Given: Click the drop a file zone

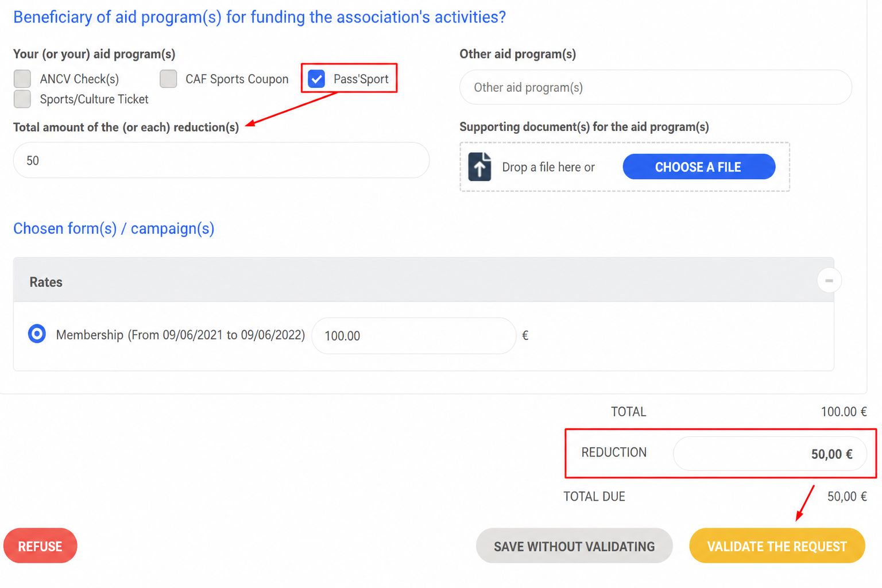Looking at the screenshot, I should coord(625,167).
